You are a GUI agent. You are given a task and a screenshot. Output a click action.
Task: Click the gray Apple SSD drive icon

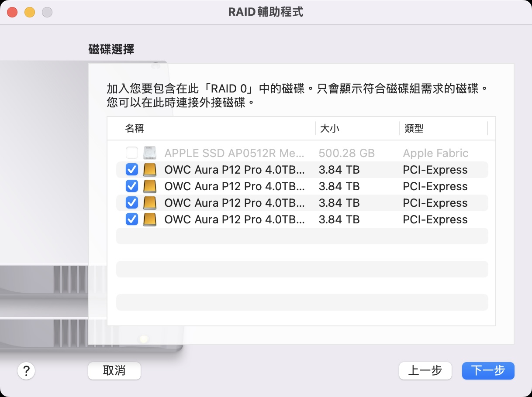point(149,153)
